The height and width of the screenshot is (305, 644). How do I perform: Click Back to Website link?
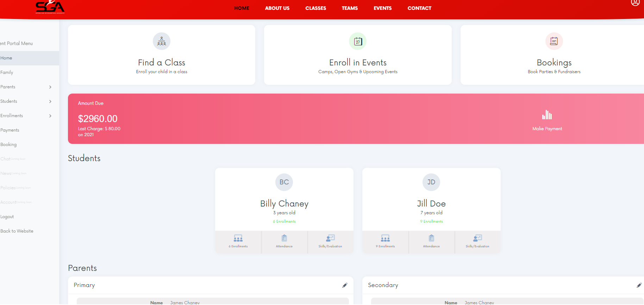pos(17,231)
